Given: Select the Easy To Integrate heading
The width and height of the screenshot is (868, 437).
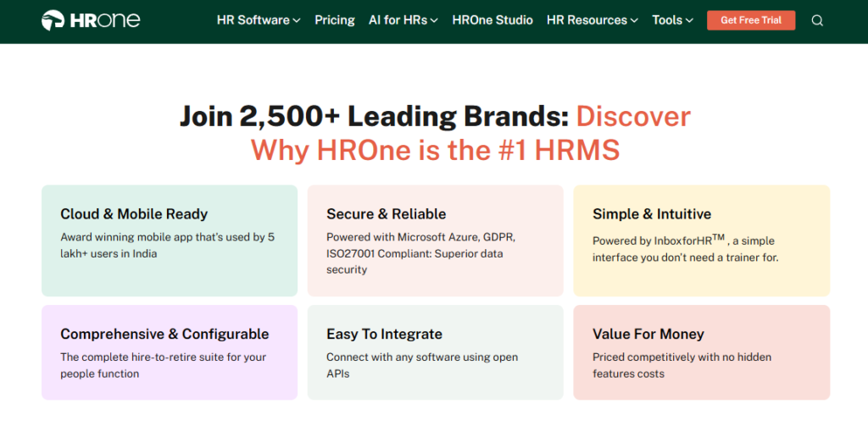Looking at the screenshot, I should [384, 335].
